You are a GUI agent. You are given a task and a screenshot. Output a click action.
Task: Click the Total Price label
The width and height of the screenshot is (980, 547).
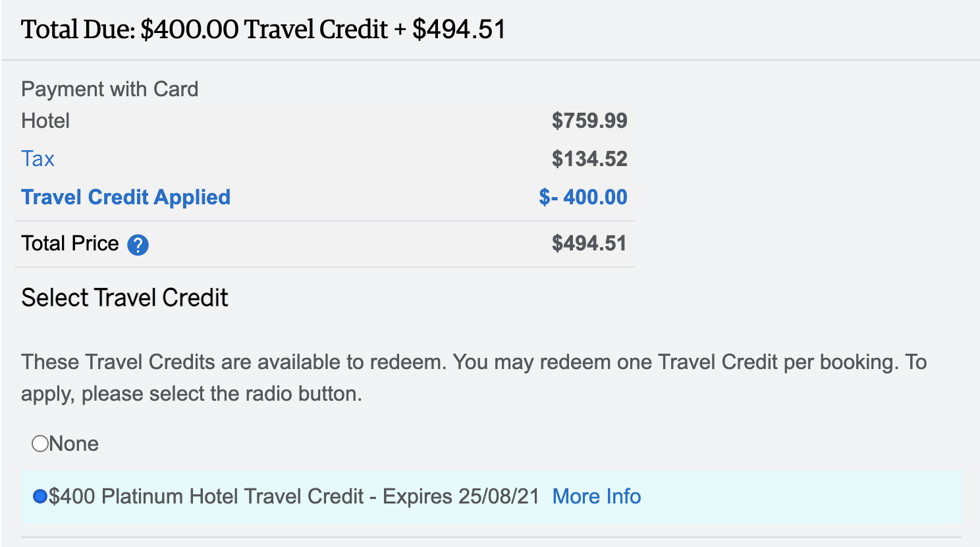[70, 243]
